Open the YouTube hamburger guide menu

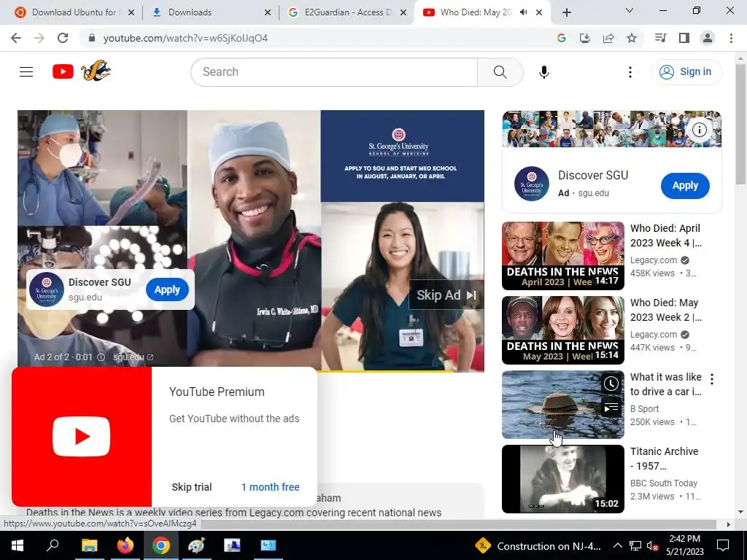click(x=26, y=72)
